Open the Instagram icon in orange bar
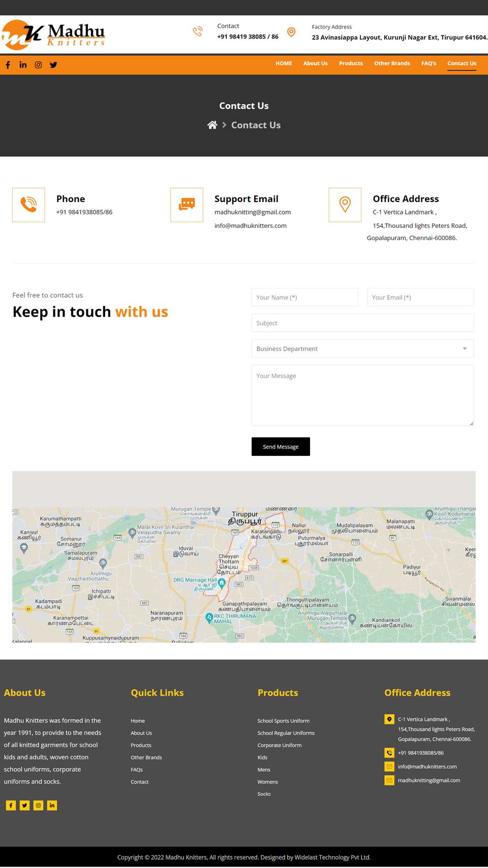This screenshot has height=868, width=488. point(38,65)
